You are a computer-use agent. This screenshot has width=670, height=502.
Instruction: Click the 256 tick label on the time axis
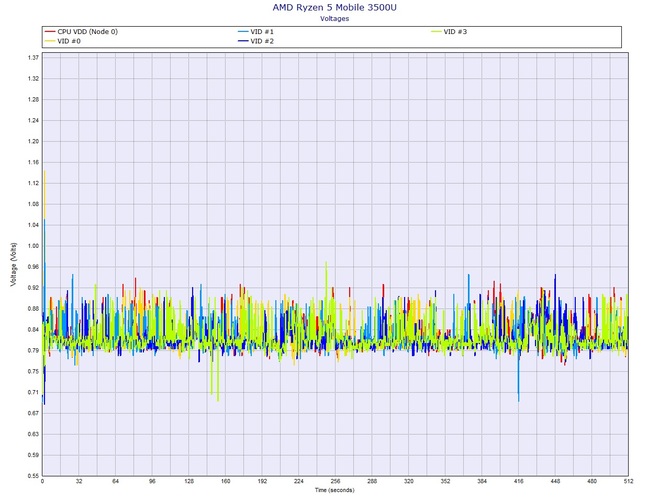pyautogui.click(x=335, y=481)
